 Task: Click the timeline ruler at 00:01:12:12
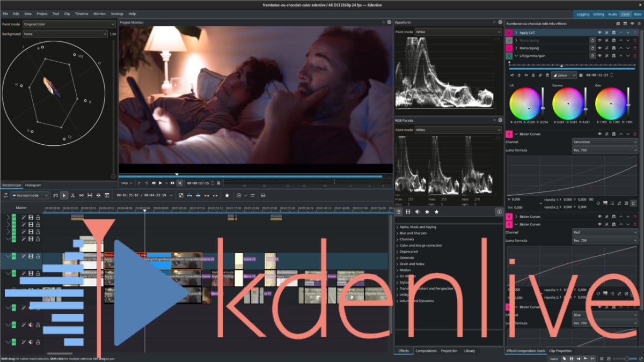215,208
